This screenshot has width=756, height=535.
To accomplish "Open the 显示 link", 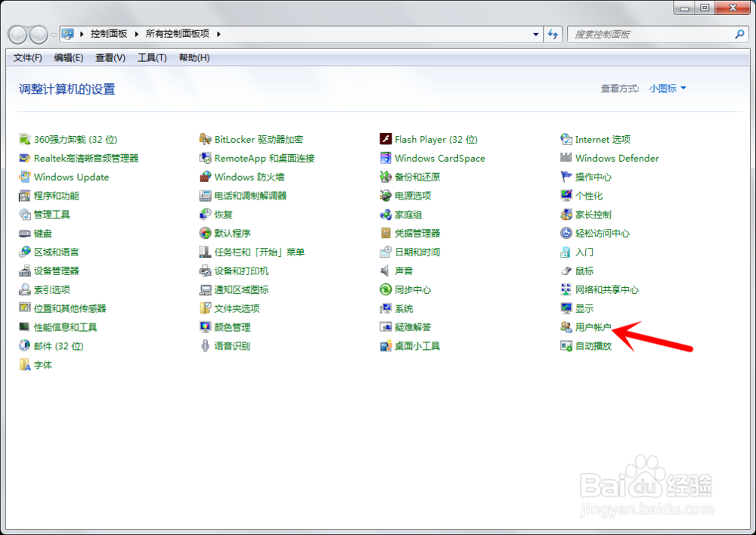I will point(584,308).
